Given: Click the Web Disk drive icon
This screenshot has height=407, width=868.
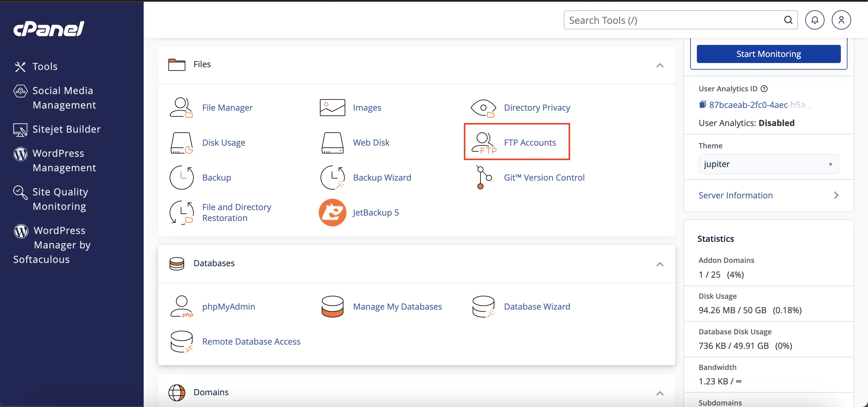Looking at the screenshot, I should coord(332,143).
